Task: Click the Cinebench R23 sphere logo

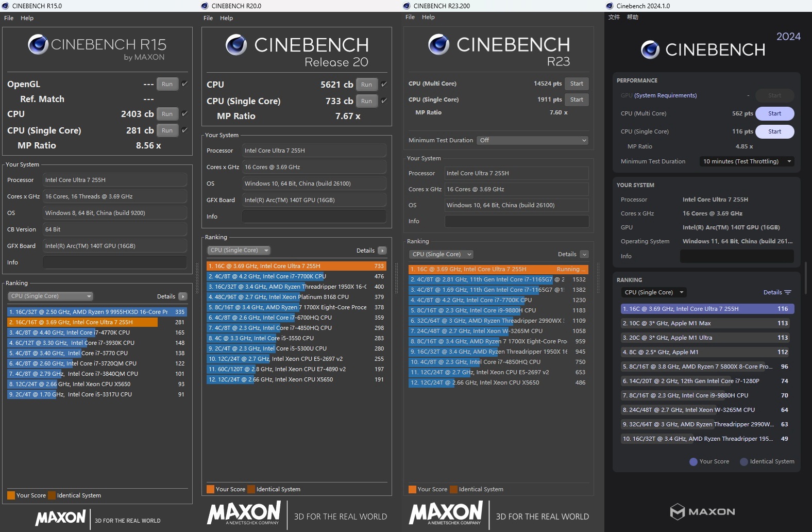Action: point(439,44)
